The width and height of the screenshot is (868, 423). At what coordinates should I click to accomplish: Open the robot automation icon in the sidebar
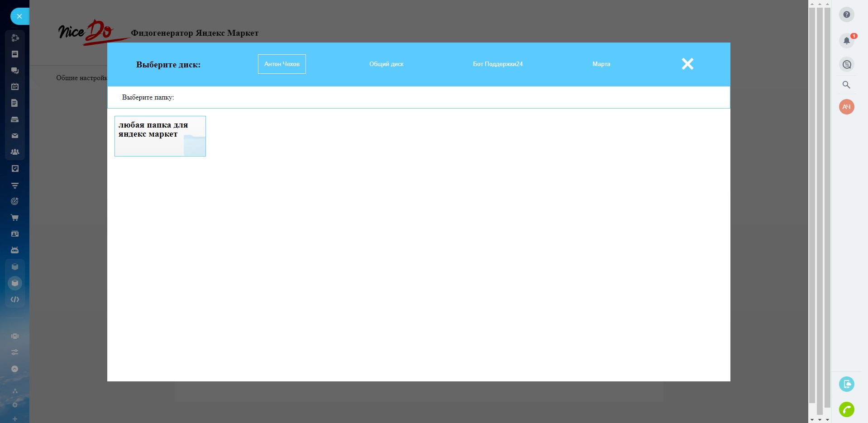pos(15,250)
